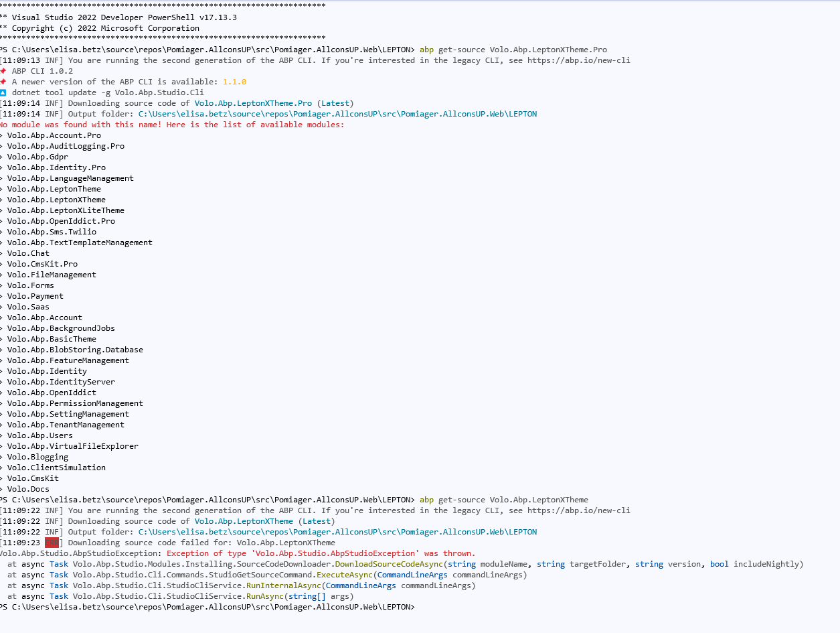Click the red 'No module was found' error message
The height and width of the screenshot is (633, 840).
coord(171,125)
